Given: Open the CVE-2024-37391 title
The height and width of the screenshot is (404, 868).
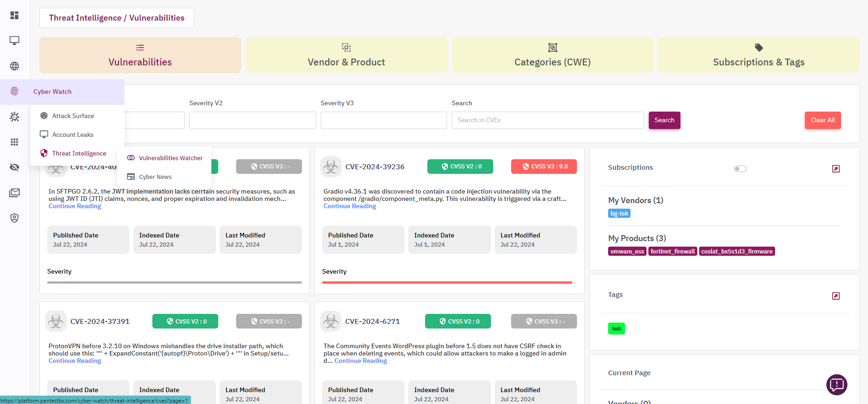Looking at the screenshot, I should (100, 321).
